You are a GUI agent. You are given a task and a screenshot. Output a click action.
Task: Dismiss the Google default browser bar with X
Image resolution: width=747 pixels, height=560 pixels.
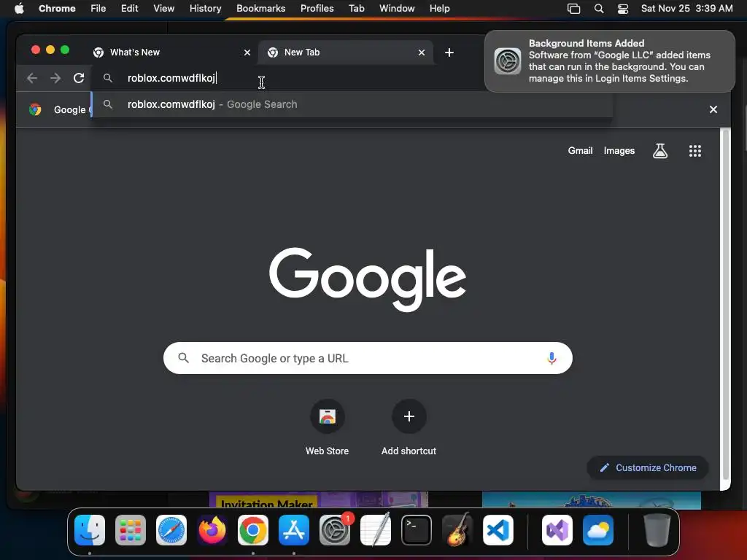(x=713, y=109)
